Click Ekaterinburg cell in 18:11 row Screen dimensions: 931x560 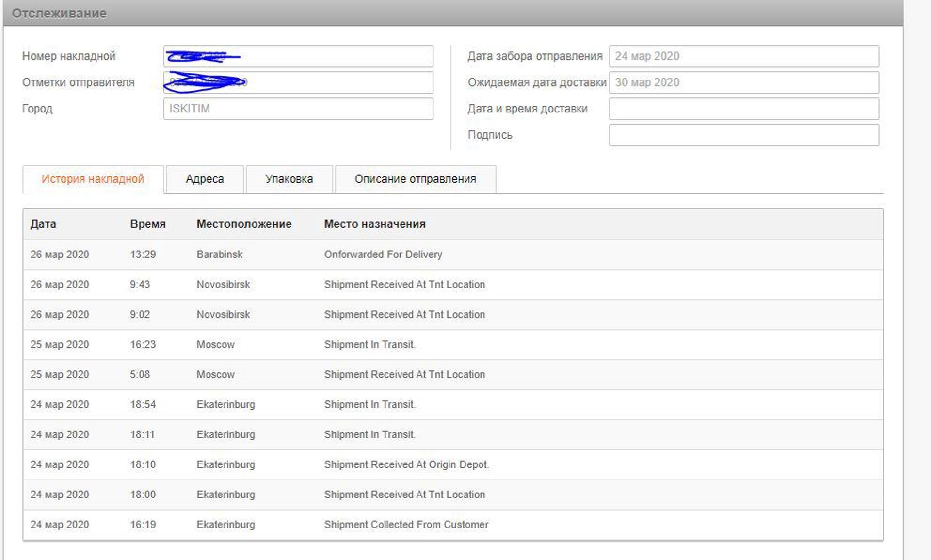click(x=225, y=435)
